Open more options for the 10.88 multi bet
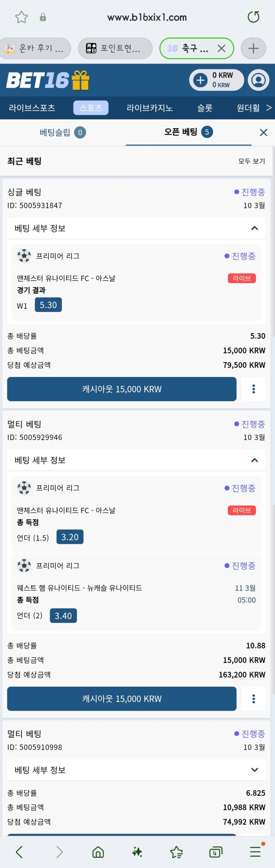The height and width of the screenshot is (868, 275). (x=254, y=699)
